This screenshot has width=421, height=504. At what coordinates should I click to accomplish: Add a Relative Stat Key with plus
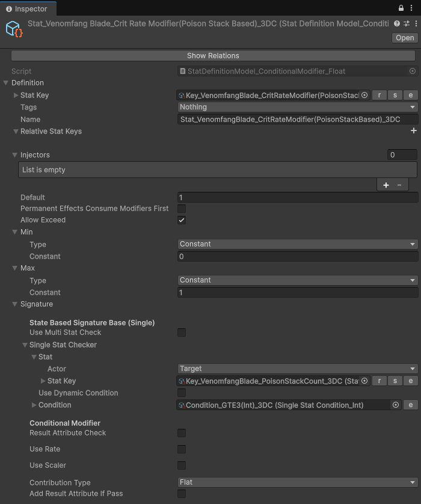(414, 131)
